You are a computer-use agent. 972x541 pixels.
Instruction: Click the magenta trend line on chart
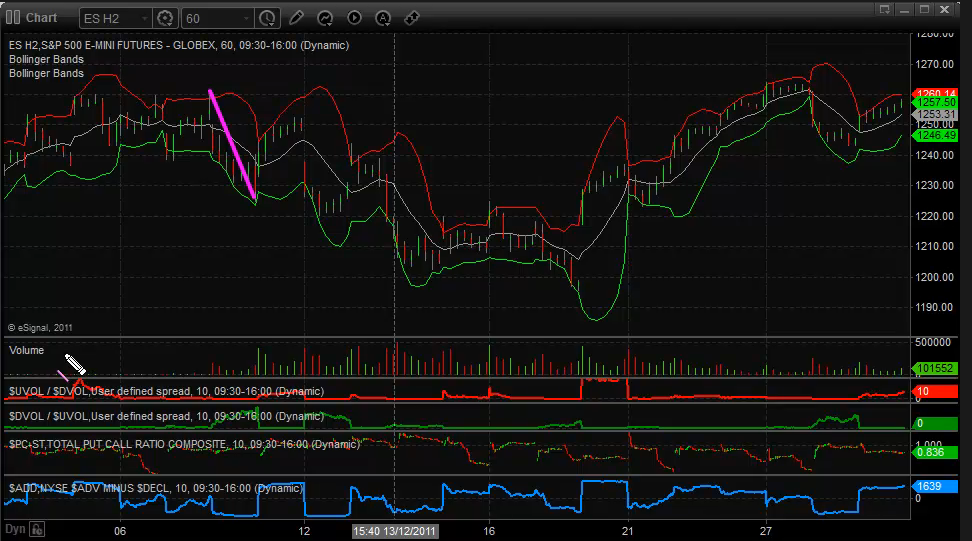232,144
